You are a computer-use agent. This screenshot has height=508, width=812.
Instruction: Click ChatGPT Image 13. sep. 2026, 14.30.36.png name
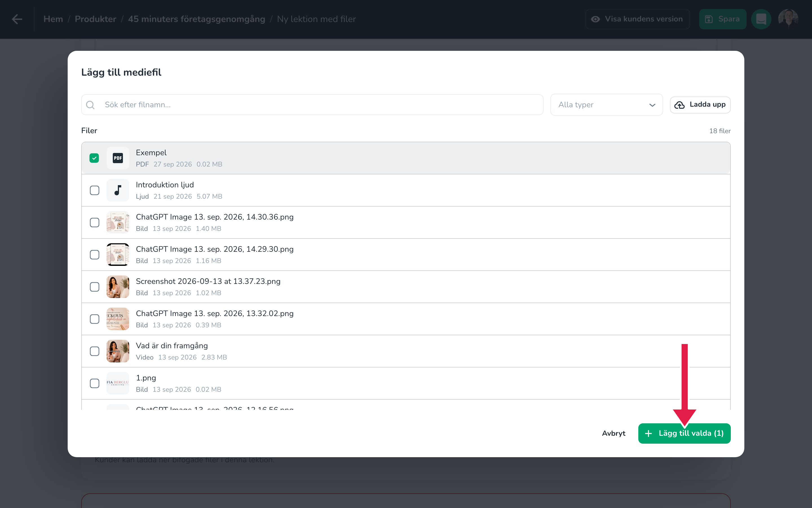[x=215, y=217]
